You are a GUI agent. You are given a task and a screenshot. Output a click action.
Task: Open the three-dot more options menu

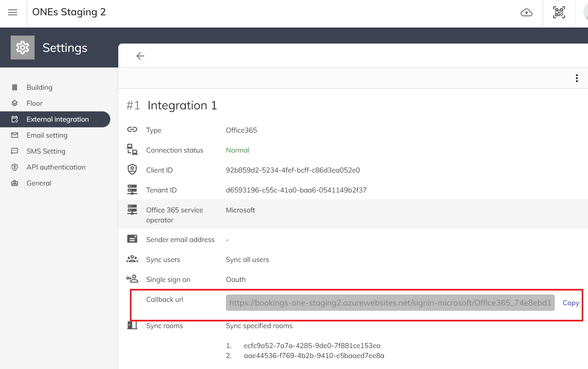tap(577, 78)
